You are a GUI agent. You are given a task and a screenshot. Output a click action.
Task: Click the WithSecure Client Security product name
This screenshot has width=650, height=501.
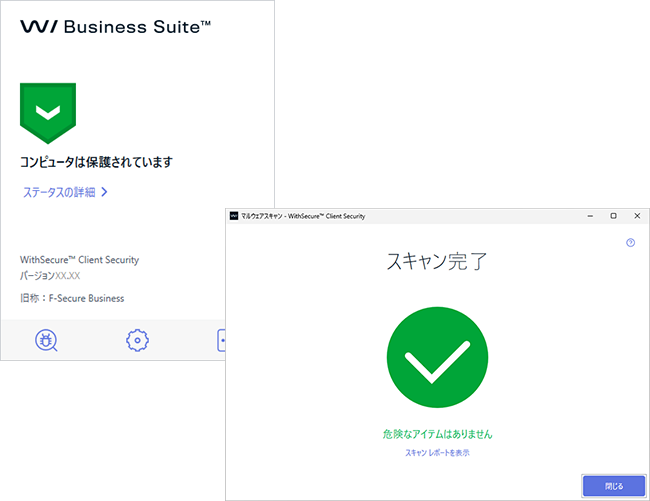[80, 260]
